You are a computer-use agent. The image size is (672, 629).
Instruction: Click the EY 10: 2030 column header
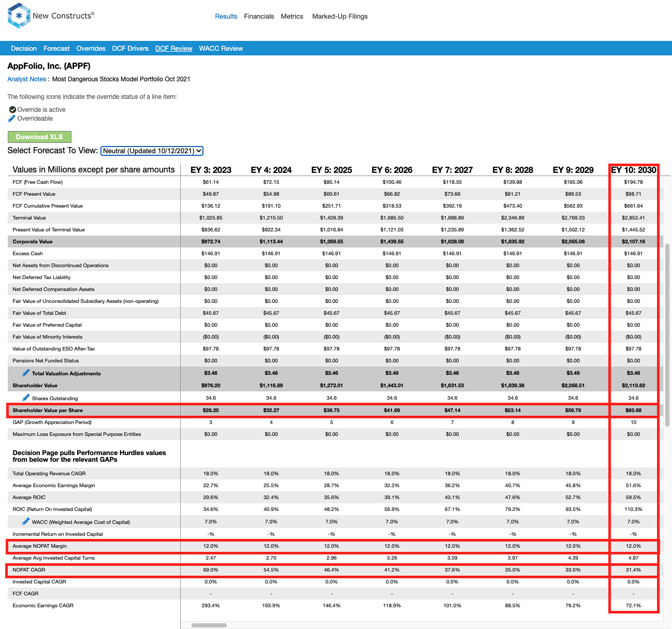pyautogui.click(x=634, y=170)
